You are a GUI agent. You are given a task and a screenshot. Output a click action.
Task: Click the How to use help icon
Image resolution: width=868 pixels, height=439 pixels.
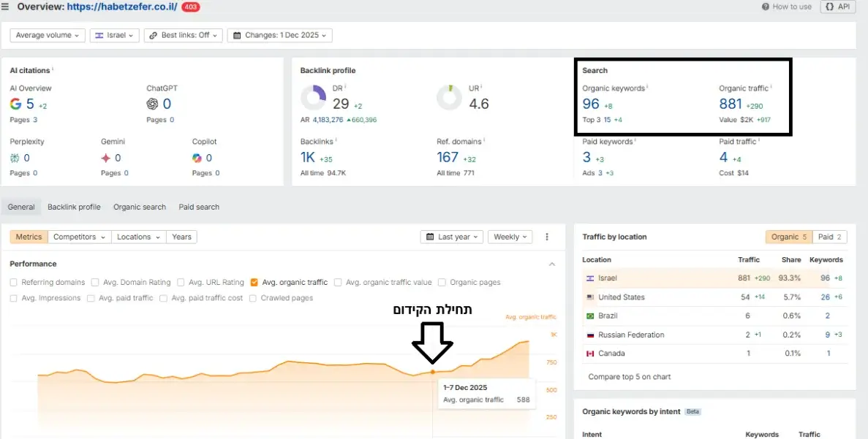(x=766, y=7)
